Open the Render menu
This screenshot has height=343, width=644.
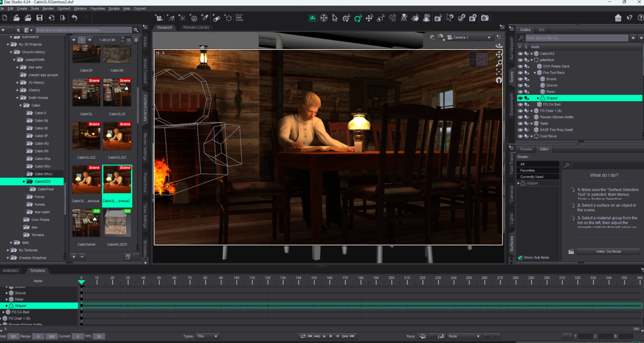coord(48,9)
